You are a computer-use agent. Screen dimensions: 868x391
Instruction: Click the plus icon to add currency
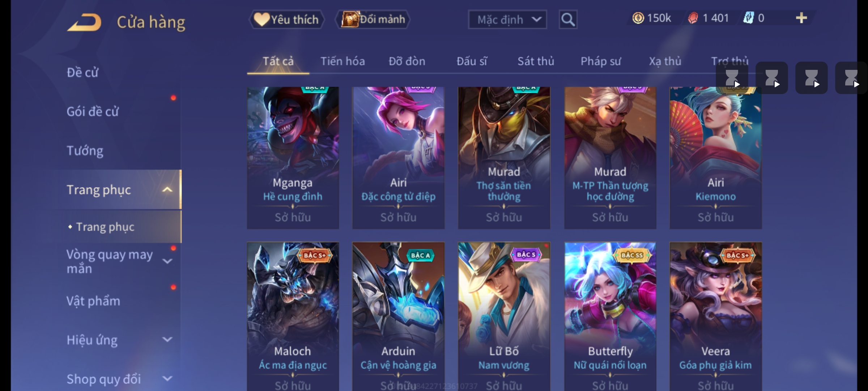(x=801, y=18)
